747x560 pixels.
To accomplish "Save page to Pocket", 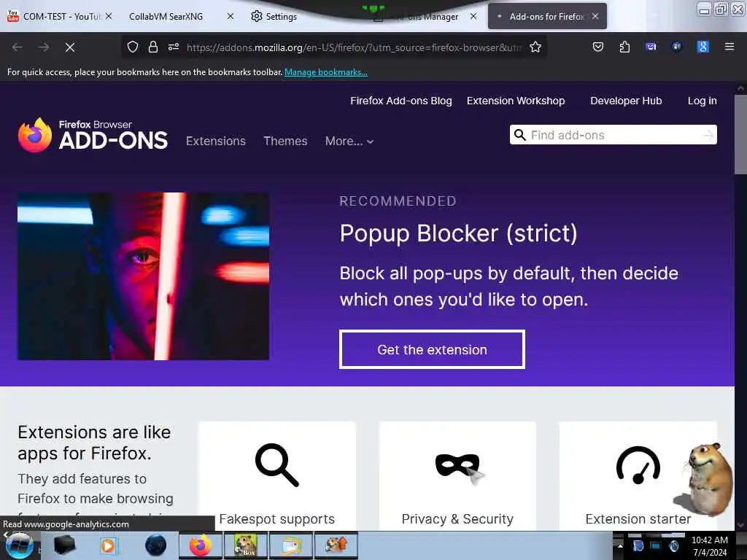I will [x=598, y=47].
